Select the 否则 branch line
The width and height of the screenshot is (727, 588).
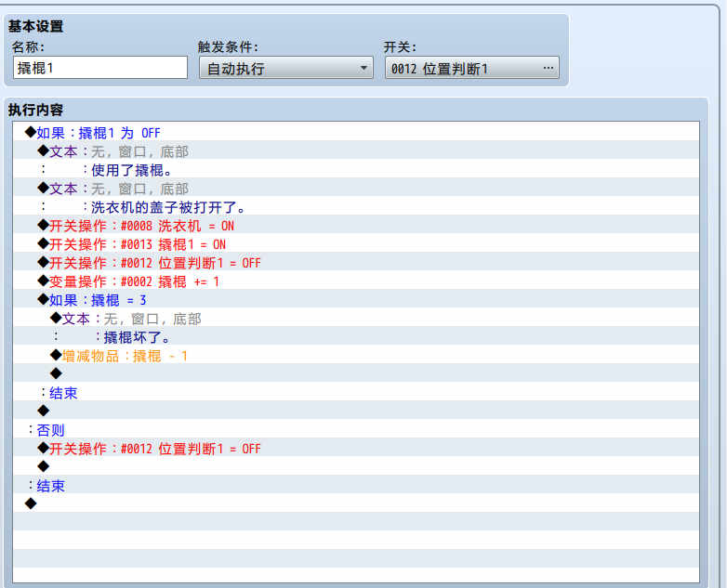(356, 430)
